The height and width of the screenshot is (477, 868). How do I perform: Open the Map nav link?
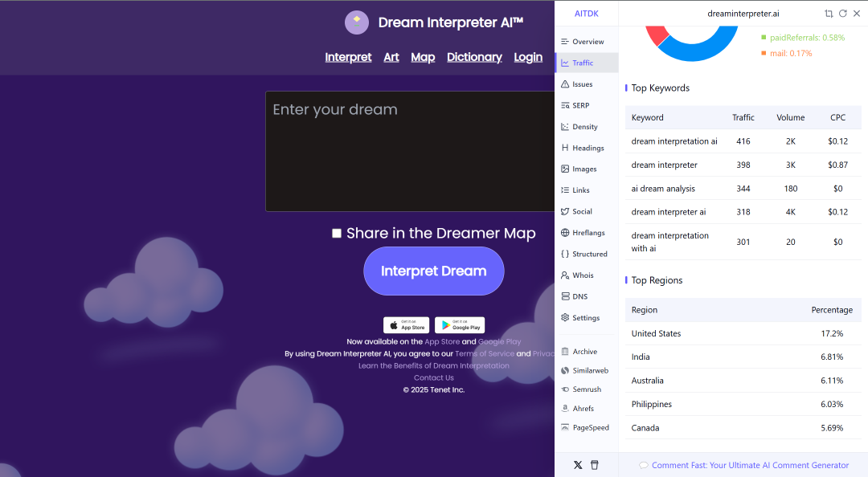click(x=423, y=57)
